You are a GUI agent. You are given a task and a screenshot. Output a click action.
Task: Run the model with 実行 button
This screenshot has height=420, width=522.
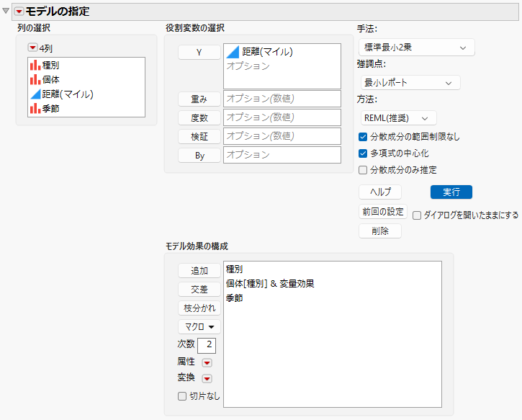(x=451, y=192)
